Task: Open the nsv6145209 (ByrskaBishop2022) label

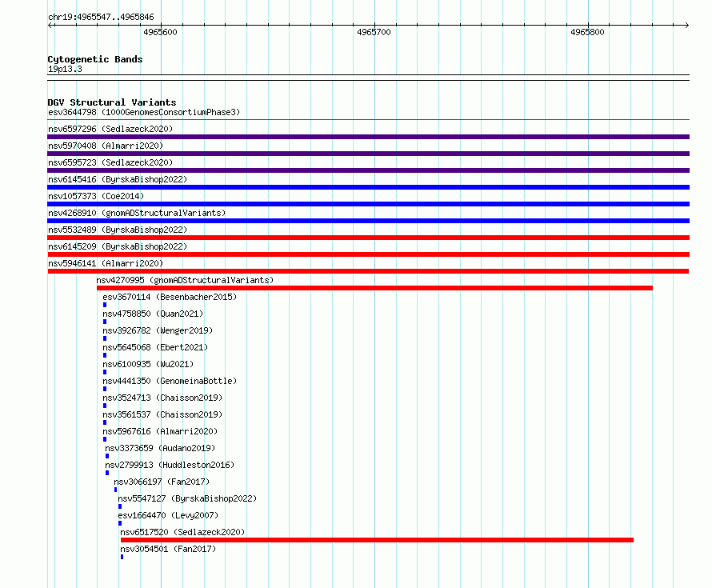Action: click(118, 246)
